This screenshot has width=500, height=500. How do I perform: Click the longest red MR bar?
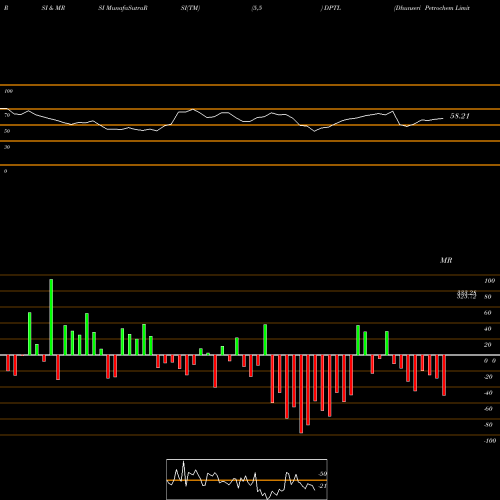301,394
